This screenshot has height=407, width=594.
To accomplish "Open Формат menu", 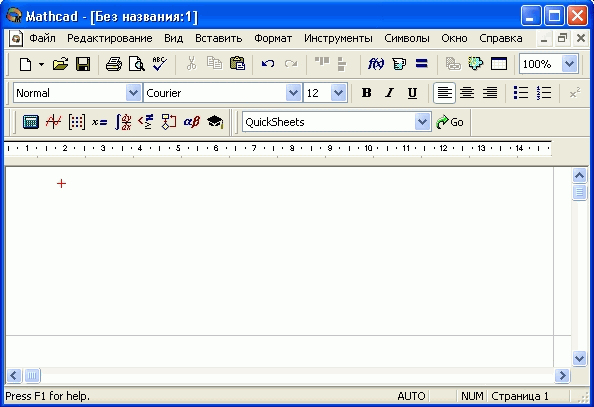I will (273, 38).
